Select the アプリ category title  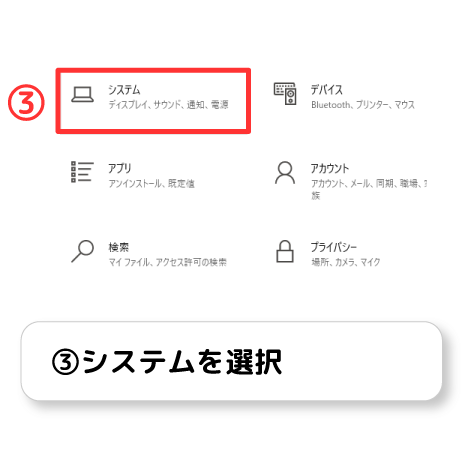click(120, 168)
